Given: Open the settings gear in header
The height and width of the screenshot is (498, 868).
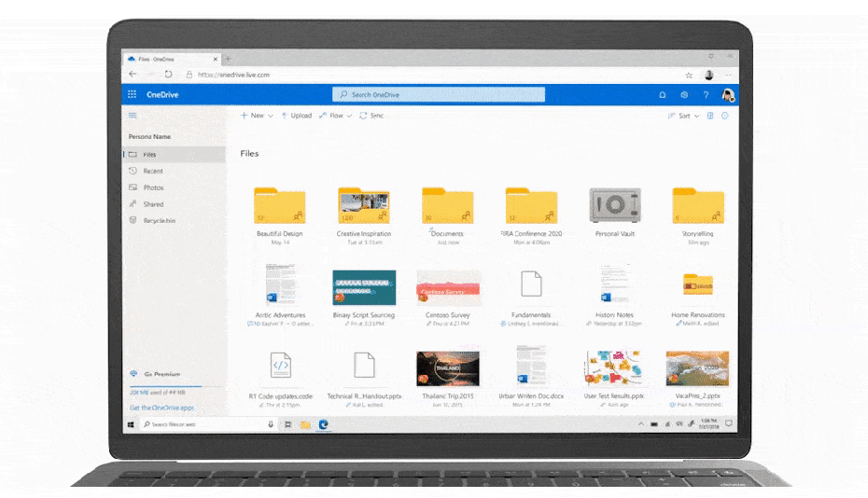Looking at the screenshot, I should point(684,94).
